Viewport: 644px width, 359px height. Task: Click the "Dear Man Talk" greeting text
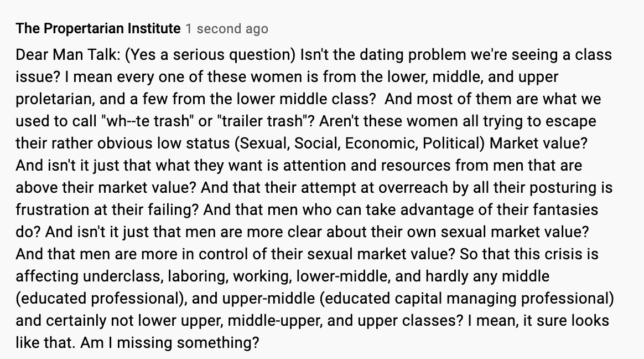61,55
